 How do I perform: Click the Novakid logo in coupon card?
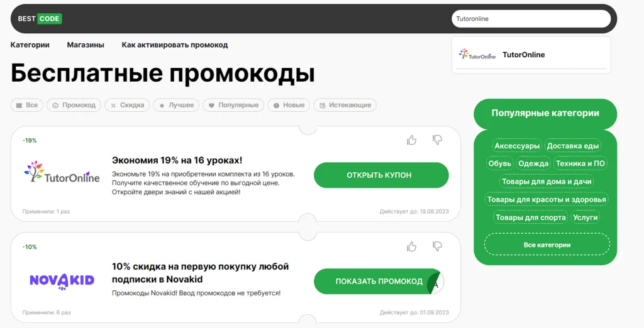pyautogui.click(x=62, y=280)
